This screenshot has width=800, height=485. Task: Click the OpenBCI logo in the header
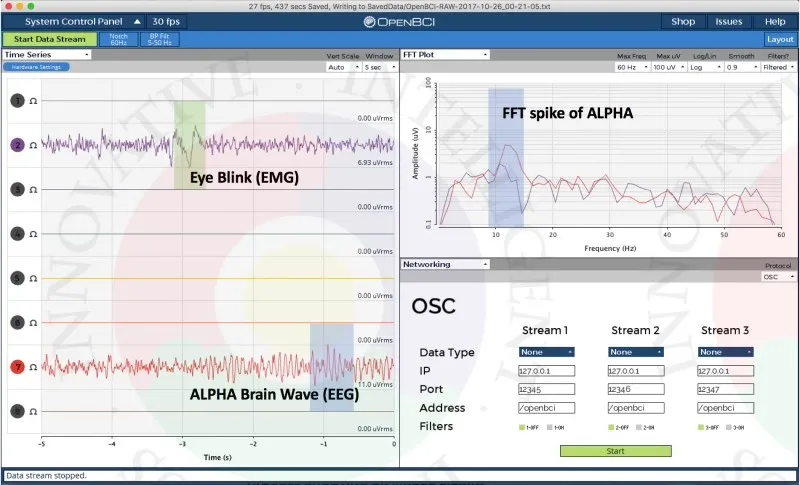[400, 21]
